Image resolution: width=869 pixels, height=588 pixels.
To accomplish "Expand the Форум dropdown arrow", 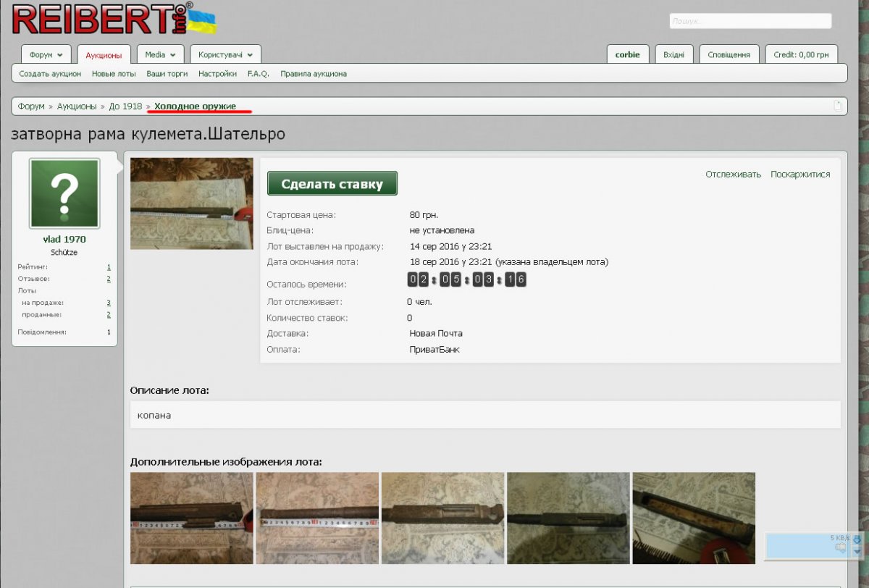I will coord(59,55).
